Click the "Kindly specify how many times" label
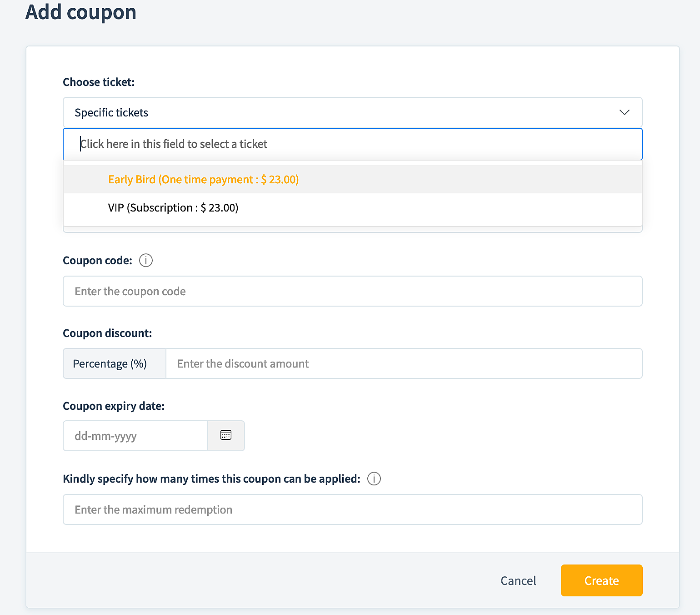700x615 pixels. 211,479
